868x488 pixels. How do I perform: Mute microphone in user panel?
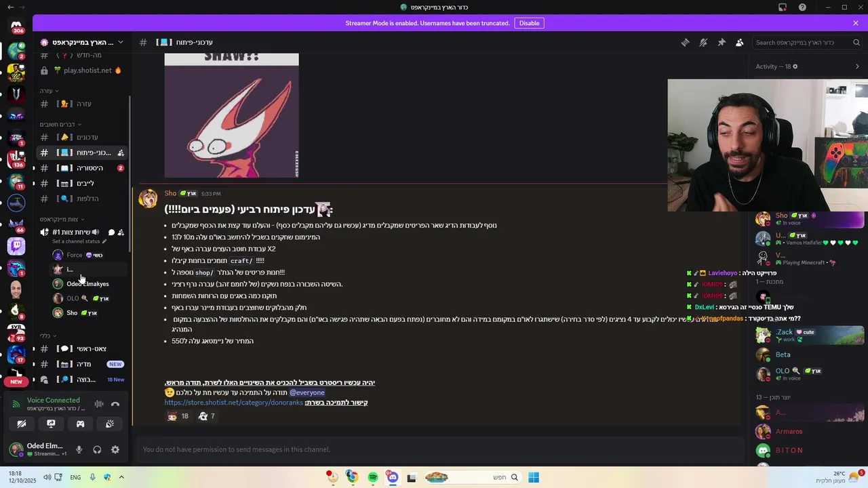tap(79, 449)
